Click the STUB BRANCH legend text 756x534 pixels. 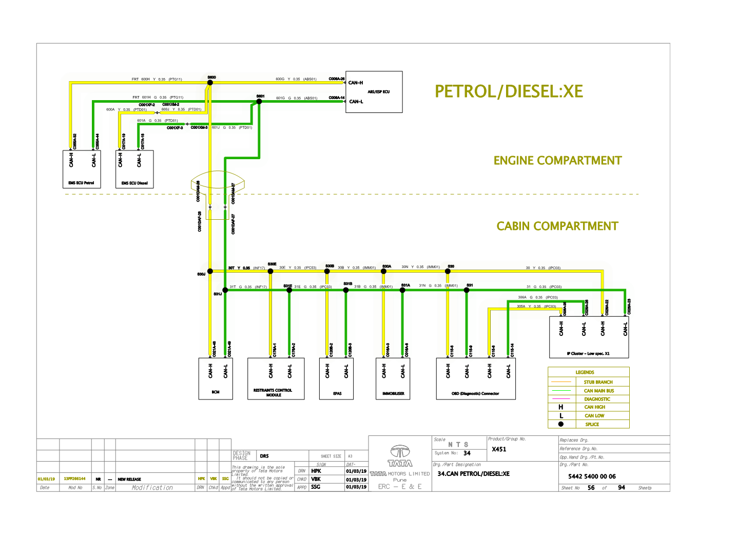(x=598, y=382)
